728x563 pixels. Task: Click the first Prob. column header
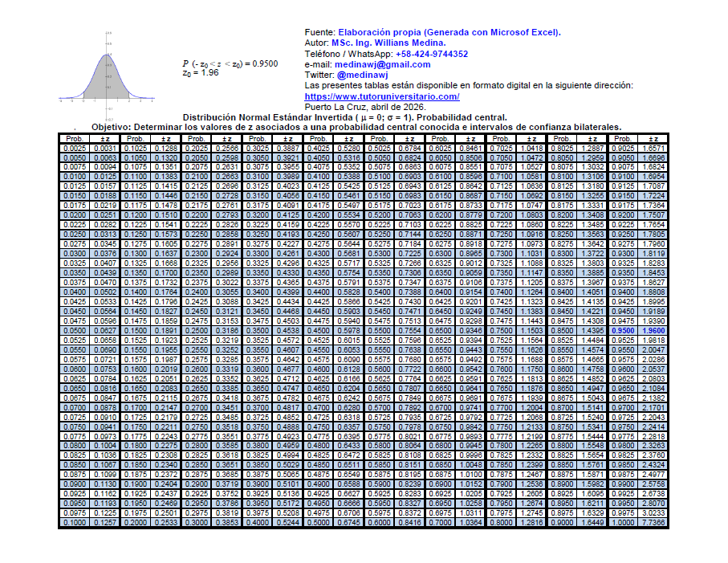[73, 138]
